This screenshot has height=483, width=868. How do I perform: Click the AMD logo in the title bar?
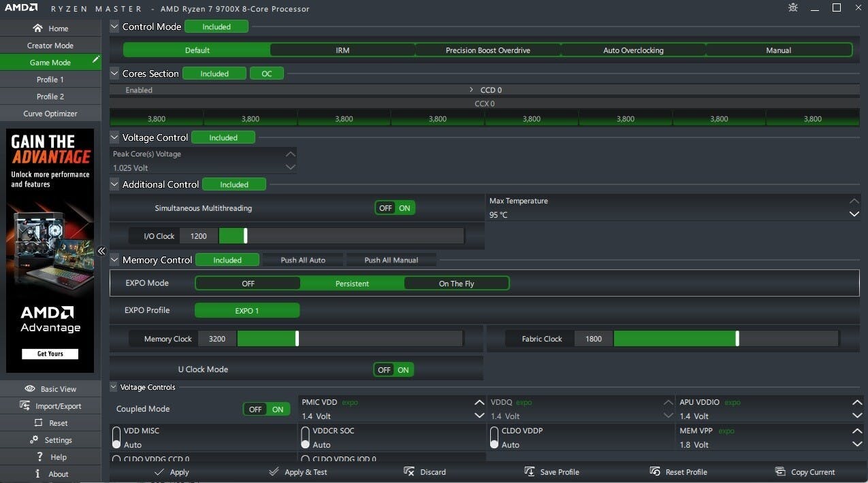click(x=20, y=9)
